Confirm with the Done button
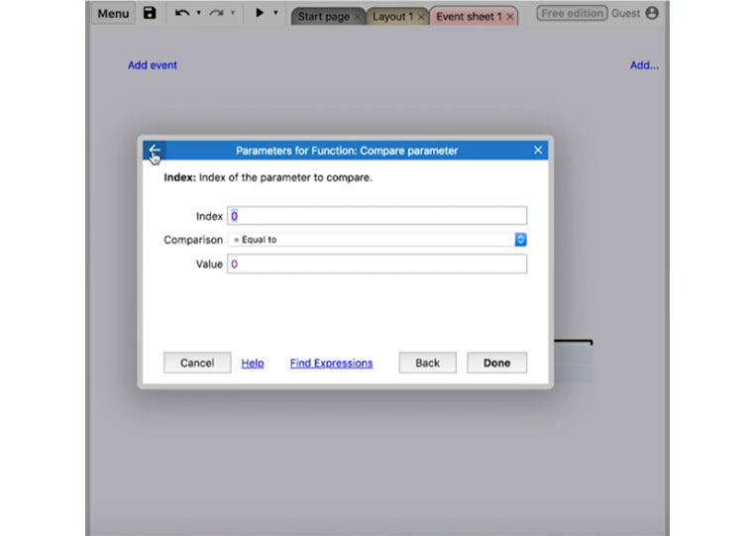The image size is (756, 536). coord(497,363)
